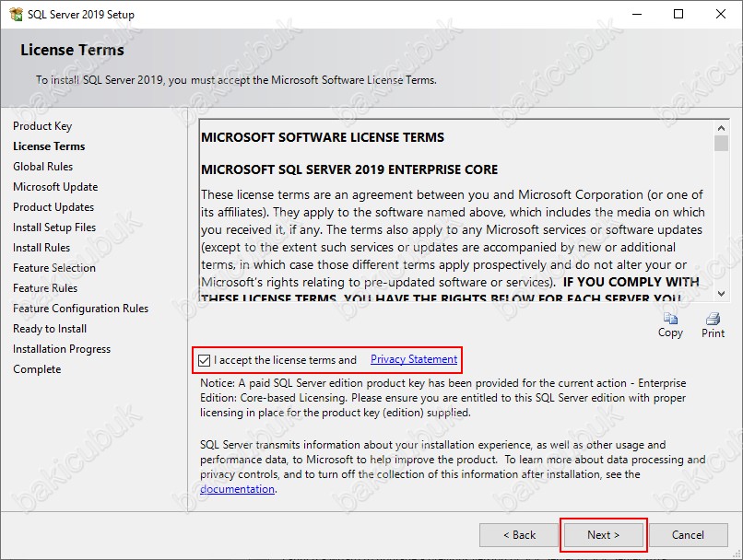Close the SQL Server 2019 Setup window
Screen dimensions: 743x560
(x=721, y=14)
